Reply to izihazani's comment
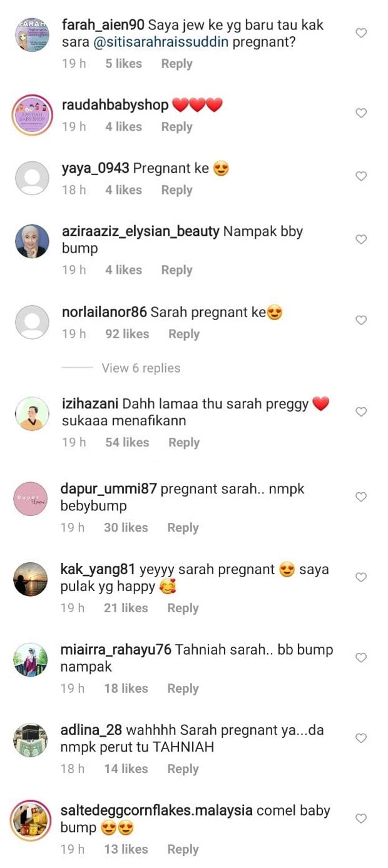Screen dimensions: 388x868 click(x=184, y=443)
